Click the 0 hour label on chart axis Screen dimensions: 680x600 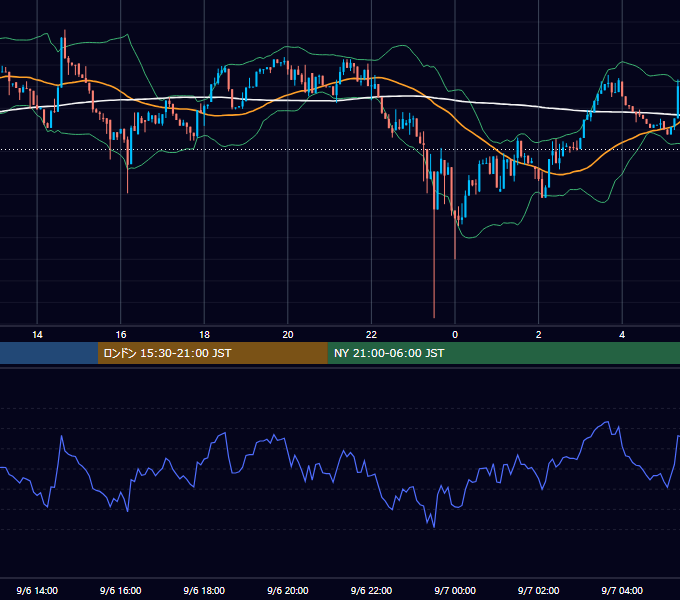tap(455, 335)
